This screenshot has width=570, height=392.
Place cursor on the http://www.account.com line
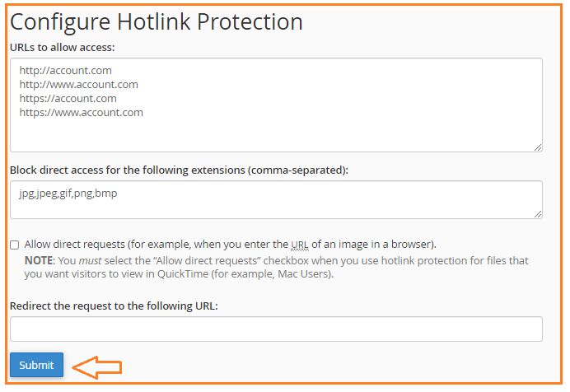78,84
